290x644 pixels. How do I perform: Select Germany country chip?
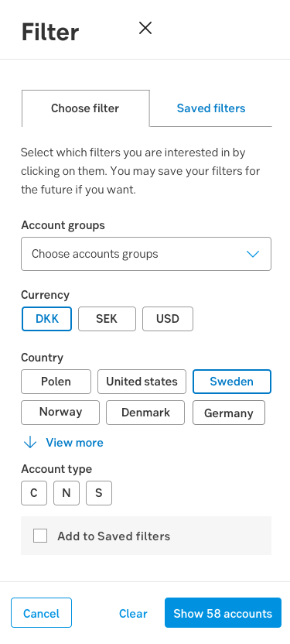click(229, 413)
